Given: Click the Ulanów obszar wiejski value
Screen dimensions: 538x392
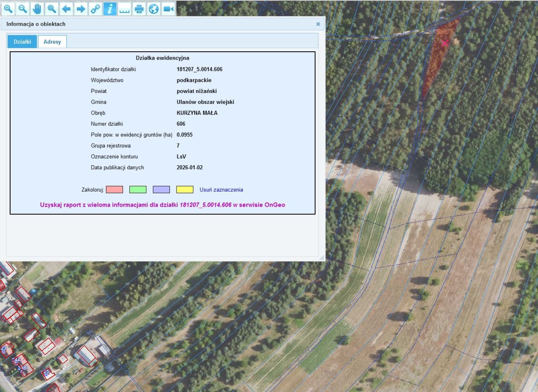Looking at the screenshot, I should click(x=206, y=102).
